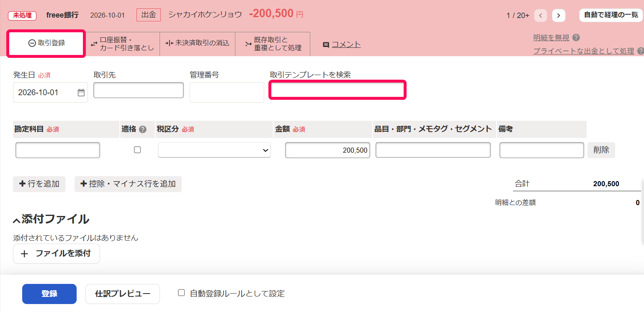Click the help icon next to 適格
This screenshot has width=644, height=312.
(x=143, y=130)
